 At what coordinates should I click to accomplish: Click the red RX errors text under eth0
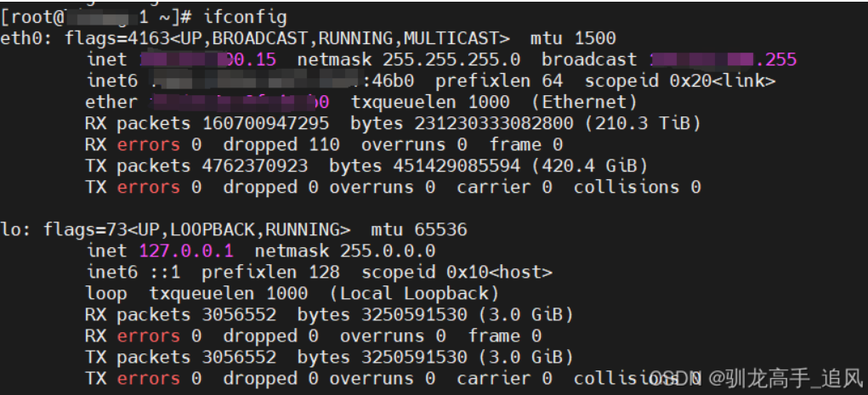tap(149, 144)
